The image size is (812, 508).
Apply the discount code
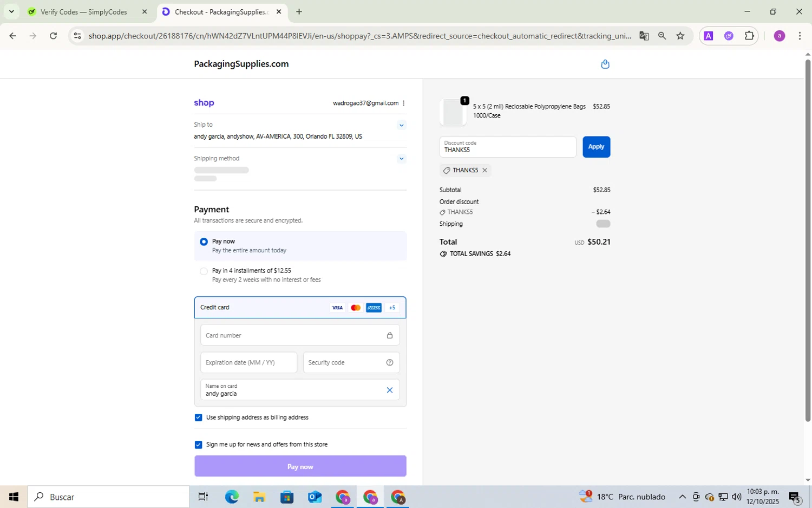[x=596, y=147]
